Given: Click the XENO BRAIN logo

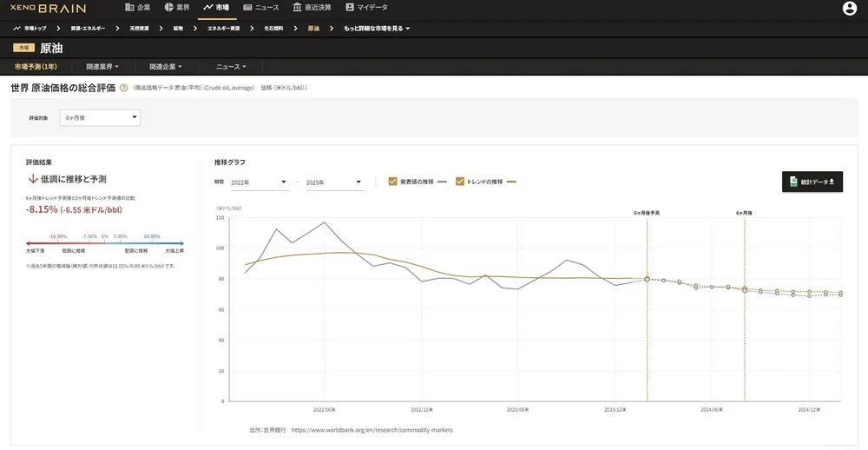Looking at the screenshot, I should (50, 8).
